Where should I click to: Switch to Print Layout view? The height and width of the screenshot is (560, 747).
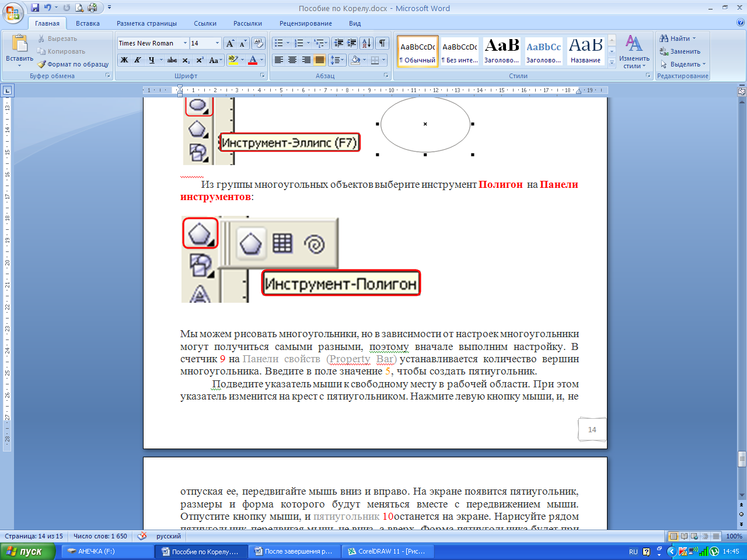(674, 536)
